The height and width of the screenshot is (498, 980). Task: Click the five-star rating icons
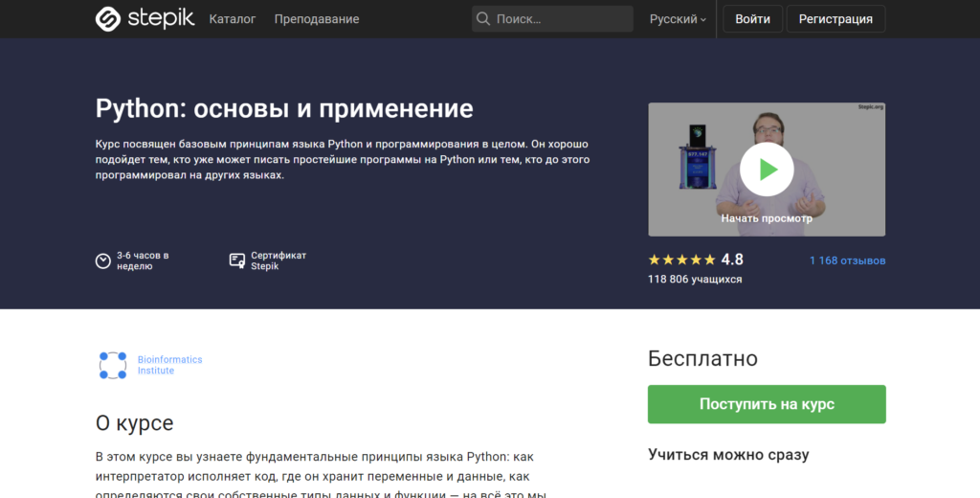tap(681, 260)
